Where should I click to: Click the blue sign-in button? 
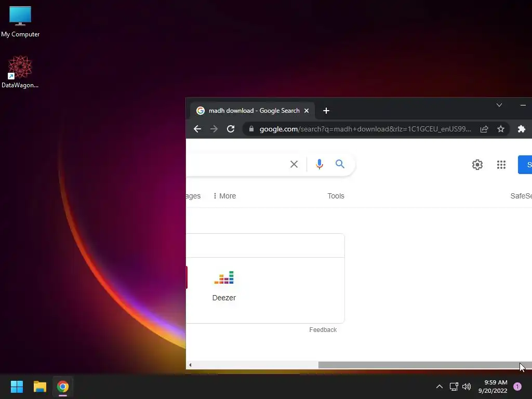(525, 165)
